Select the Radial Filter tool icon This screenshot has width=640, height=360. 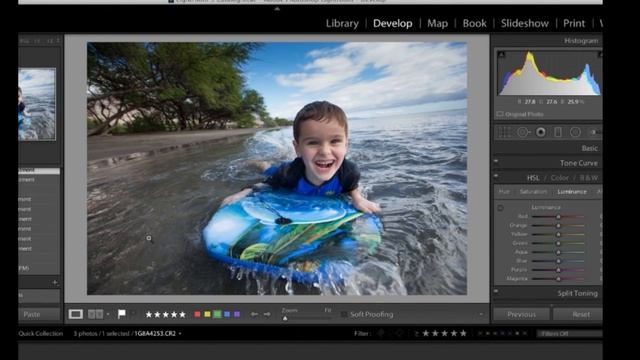(576, 132)
